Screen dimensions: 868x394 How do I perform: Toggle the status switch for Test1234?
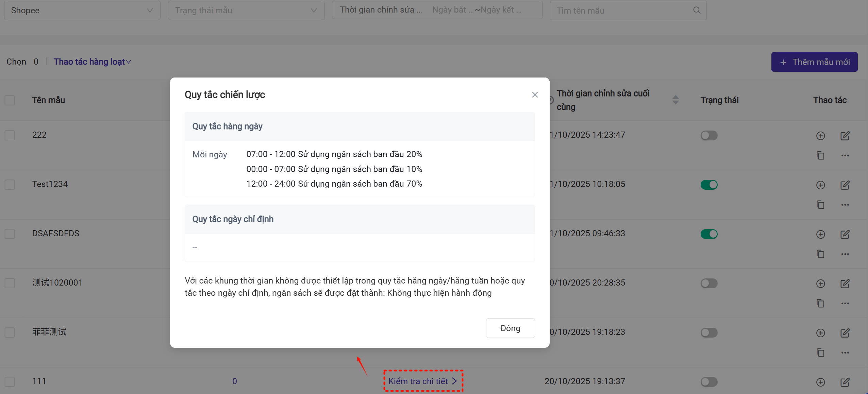coord(709,185)
